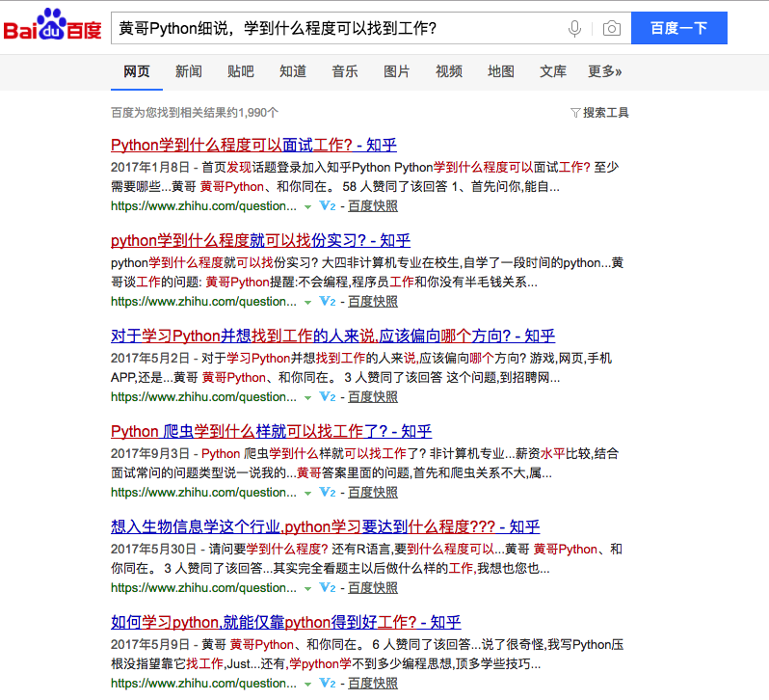This screenshot has height=700, width=769.
Task: Switch to the 视频 tab
Action: point(449,71)
